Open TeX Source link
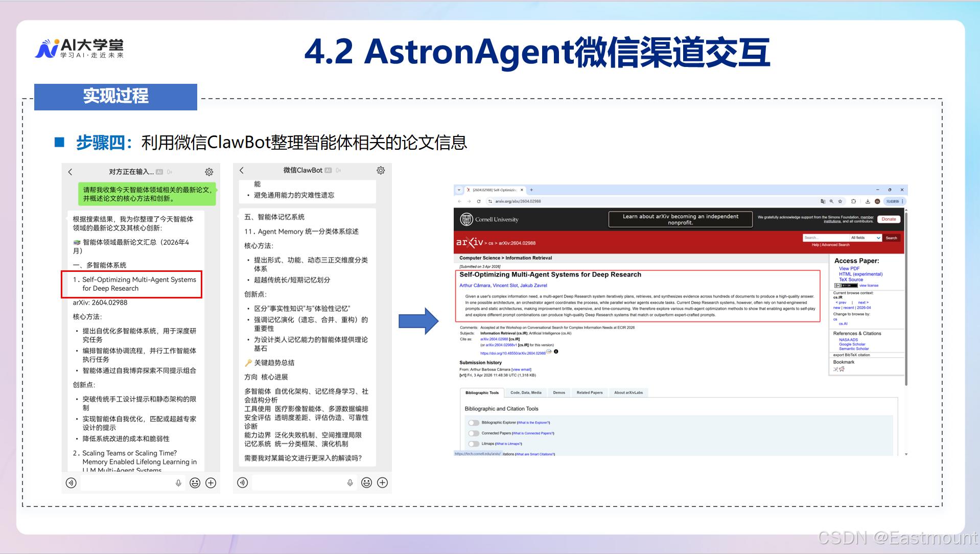 pos(851,280)
